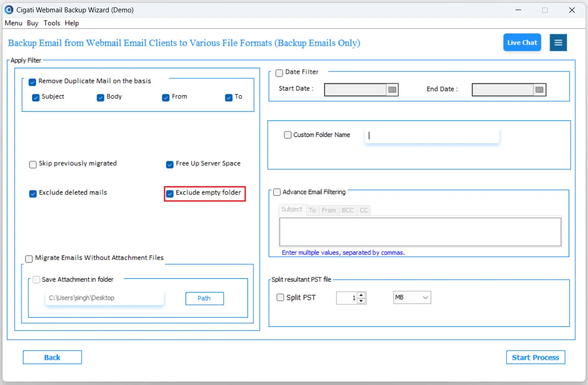Viewport: 588px width, 385px height.
Task: Open the Start Date calendar picker
Action: [392, 90]
